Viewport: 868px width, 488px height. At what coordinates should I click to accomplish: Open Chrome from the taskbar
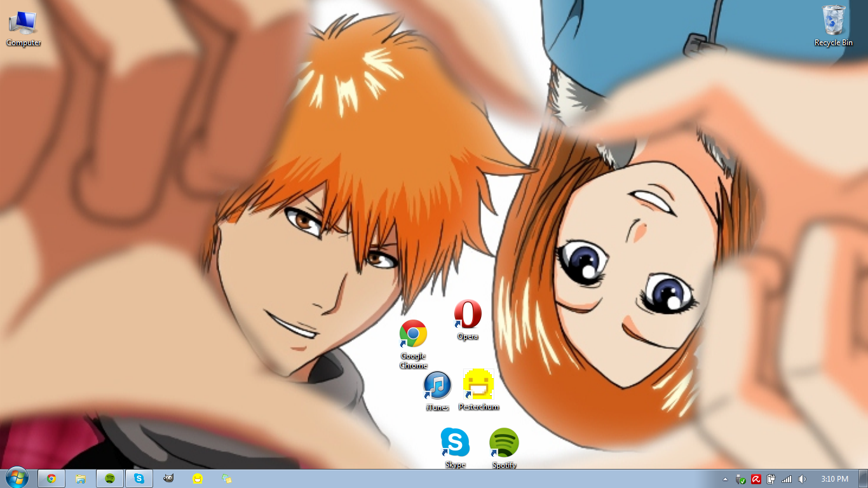coord(51,478)
